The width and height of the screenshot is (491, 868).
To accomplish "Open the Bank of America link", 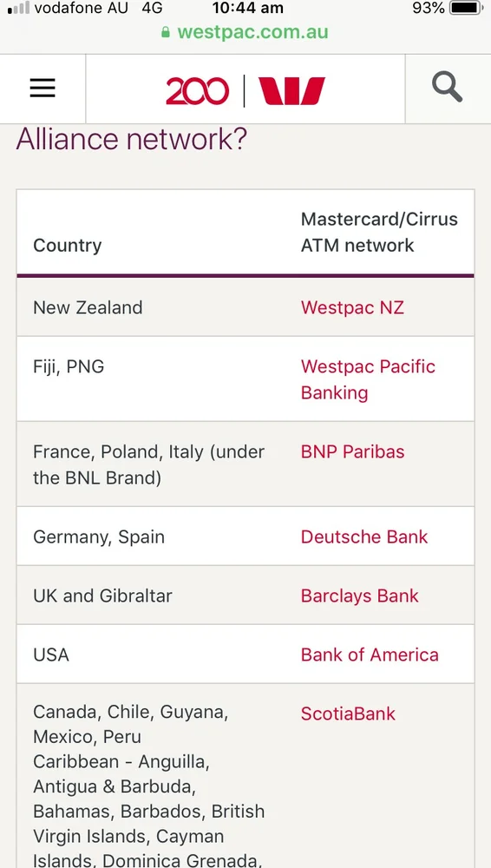I will pyautogui.click(x=370, y=654).
